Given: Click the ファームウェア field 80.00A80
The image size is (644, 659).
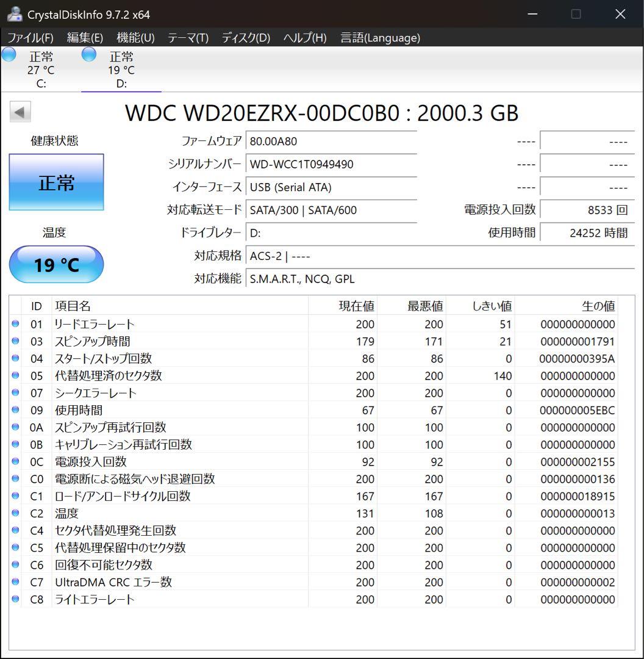Looking at the screenshot, I should pyautogui.click(x=331, y=141).
